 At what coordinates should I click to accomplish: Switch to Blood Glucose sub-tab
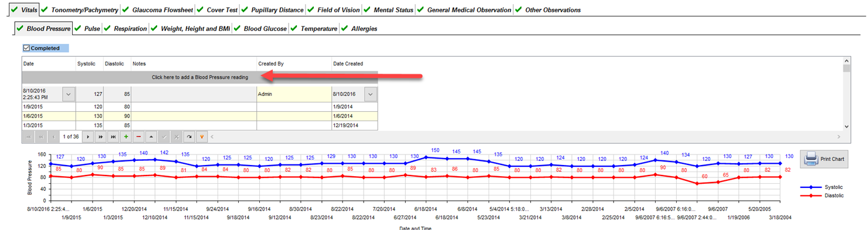[260, 28]
